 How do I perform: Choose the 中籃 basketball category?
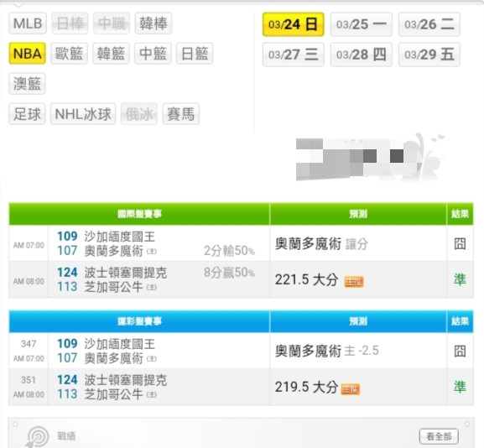click(153, 54)
